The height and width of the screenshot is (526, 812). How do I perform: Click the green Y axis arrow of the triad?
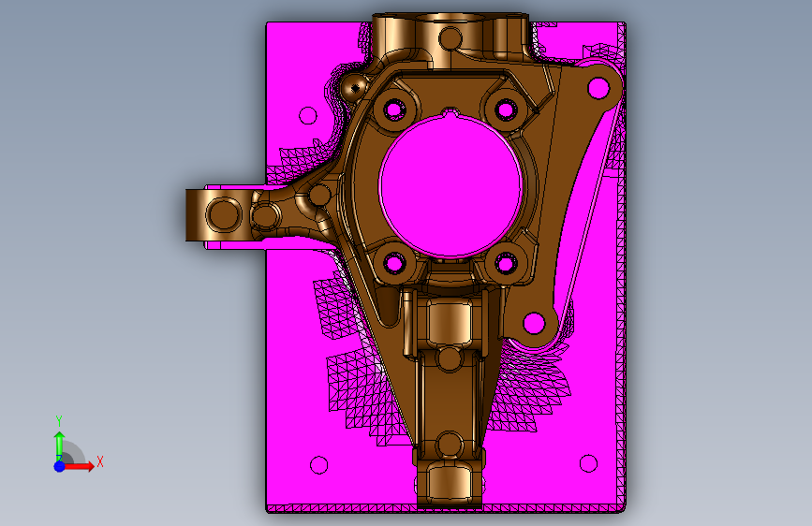point(60,446)
